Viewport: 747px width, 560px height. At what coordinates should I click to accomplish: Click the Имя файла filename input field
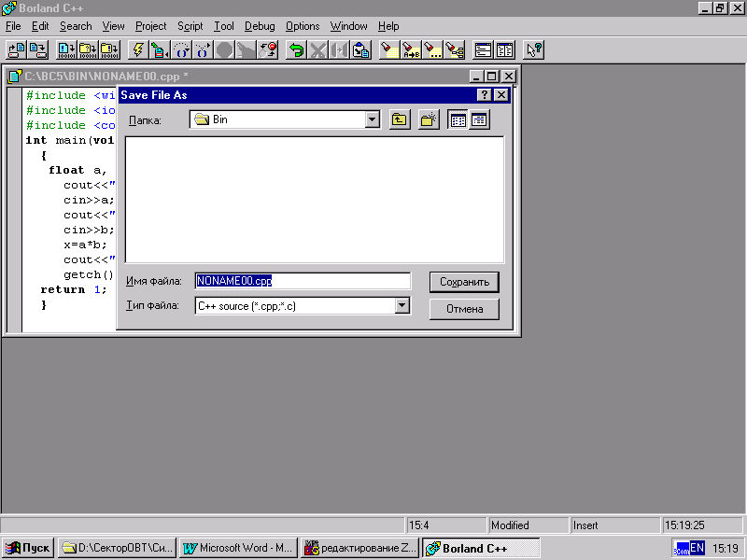(x=303, y=281)
